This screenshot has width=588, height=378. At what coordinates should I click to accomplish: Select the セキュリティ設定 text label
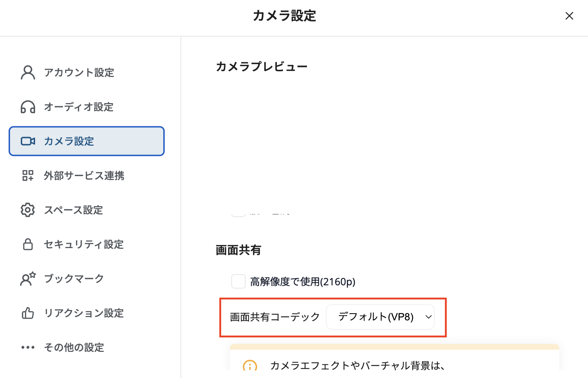pos(84,244)
